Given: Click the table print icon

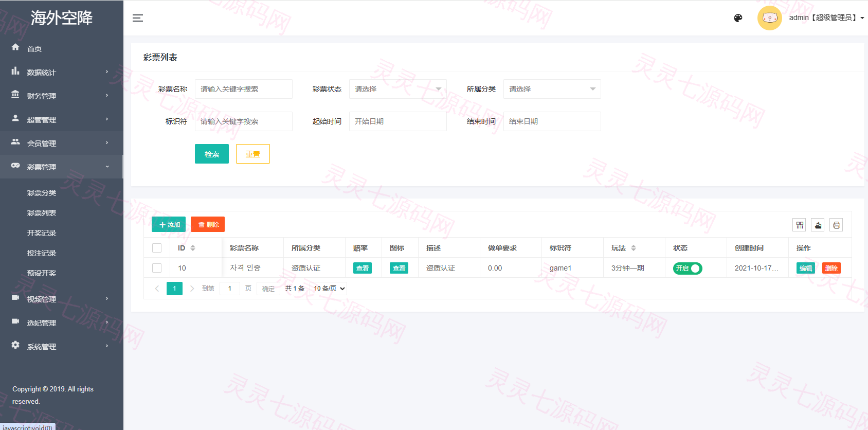Looking at the screenshot, I should [836, 225].
